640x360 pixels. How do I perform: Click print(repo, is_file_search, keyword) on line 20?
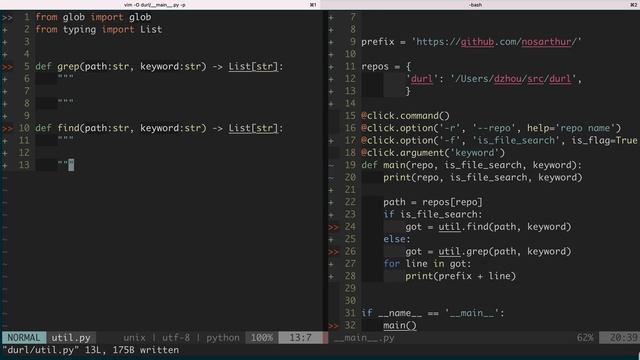[x=483, y=178]
